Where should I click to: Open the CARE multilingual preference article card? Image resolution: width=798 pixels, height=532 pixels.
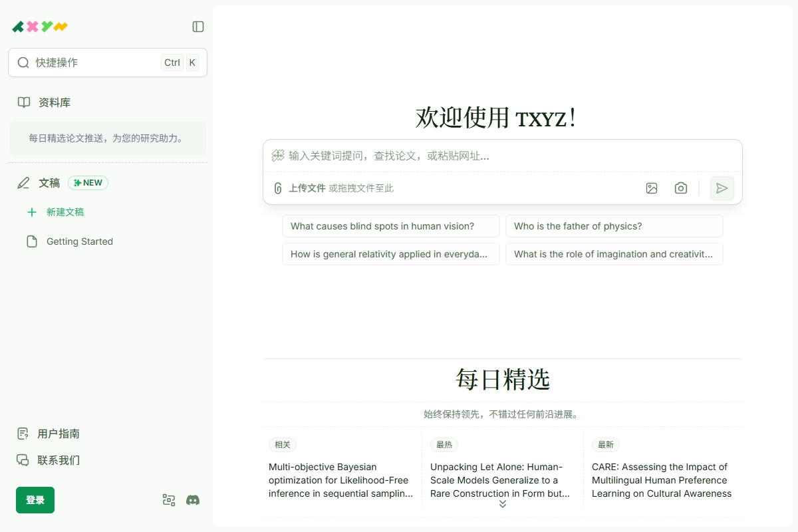pos(662,480)
